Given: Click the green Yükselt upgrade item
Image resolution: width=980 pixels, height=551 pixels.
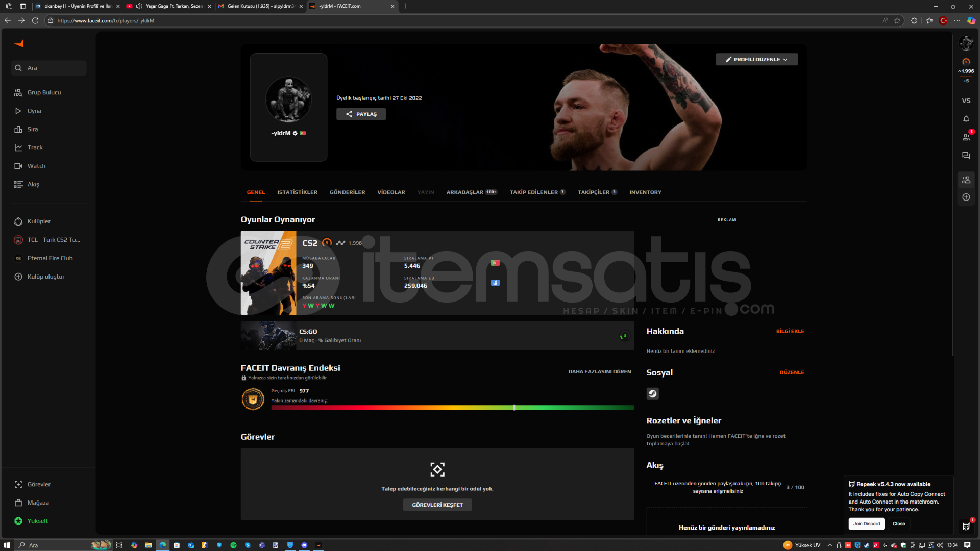Looking at the screenshot, I should [x=38, y=521].
